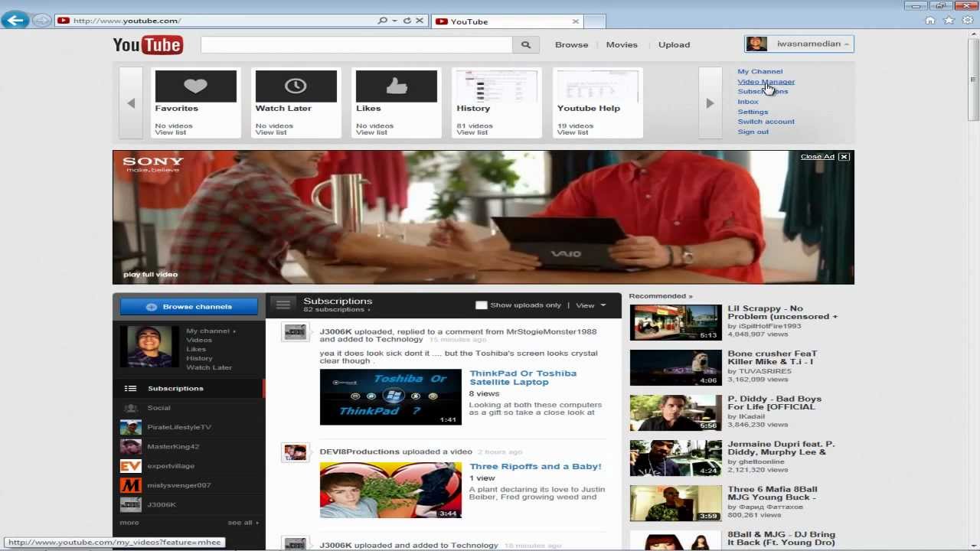This screenshot has height=551, width=980.
Task: Click the YouTube logo
Action: coord(148,45)
